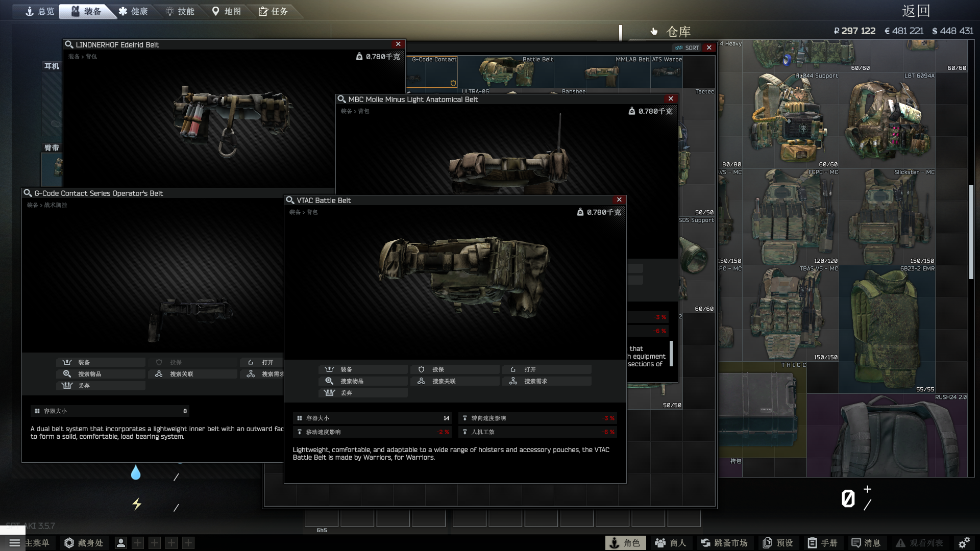
Task: Click magnifier icon in VTAC Battle Belt window
Action: tap(290, 200)
